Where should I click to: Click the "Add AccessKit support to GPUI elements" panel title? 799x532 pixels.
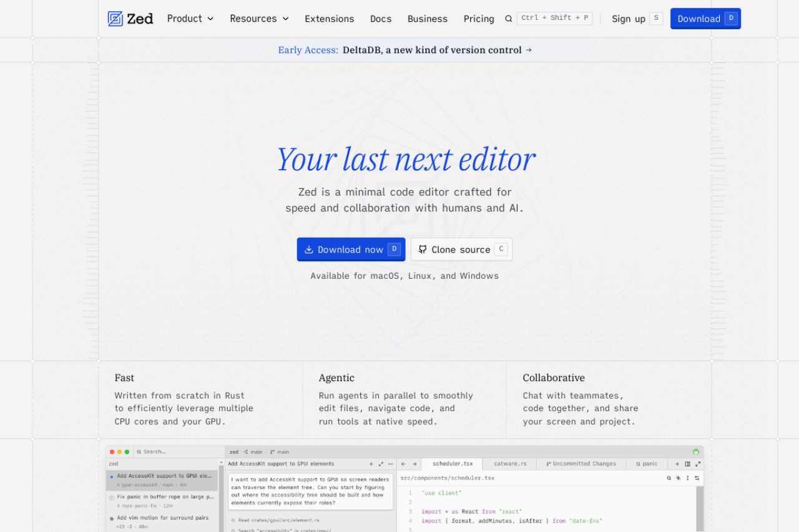pyautogui.click(x=281, y=464)
